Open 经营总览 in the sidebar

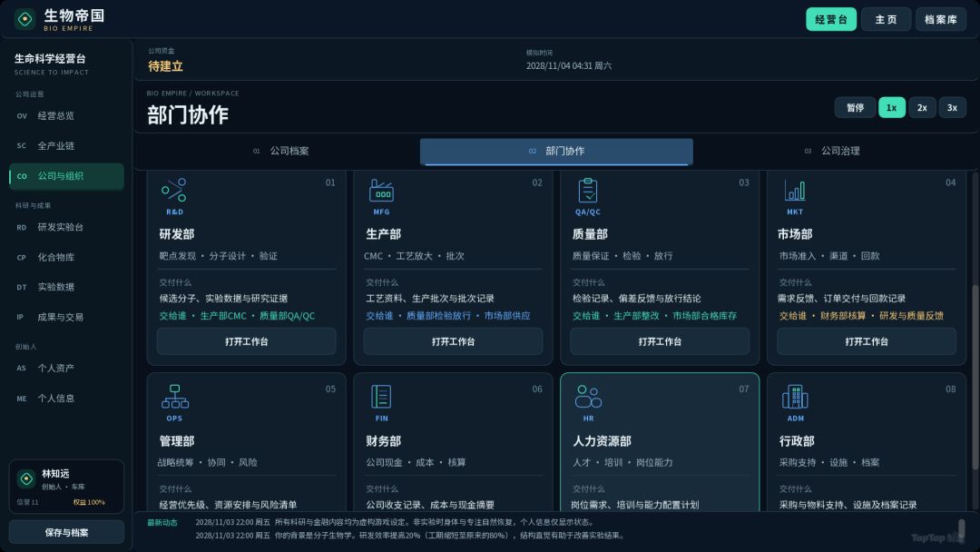coord(66,115)
